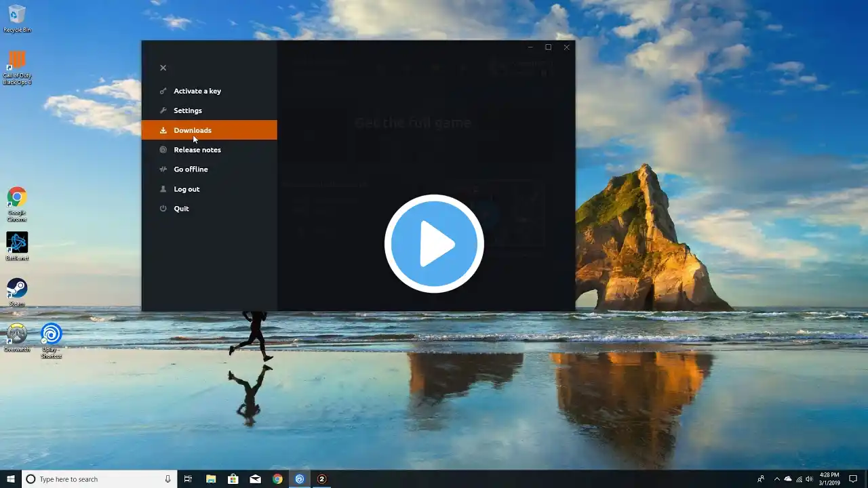Open the orange circled 2 taskbar app
Viewport: 868px width, 488px height.
coord(322,479)
